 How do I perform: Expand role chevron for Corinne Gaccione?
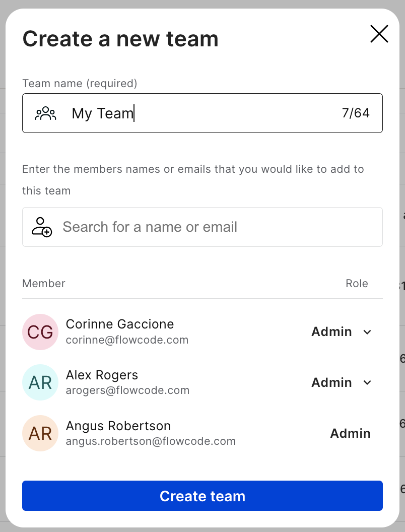click(367, 332)
